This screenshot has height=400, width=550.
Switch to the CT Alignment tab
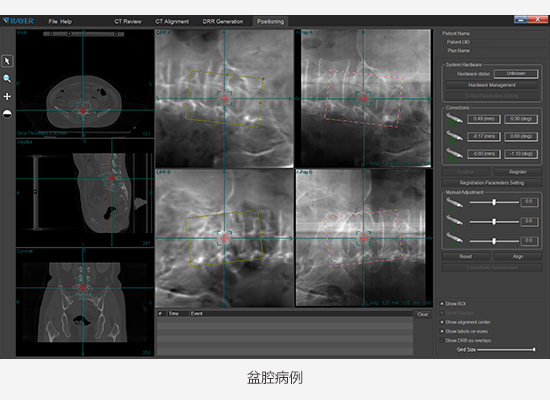point(172,21)
